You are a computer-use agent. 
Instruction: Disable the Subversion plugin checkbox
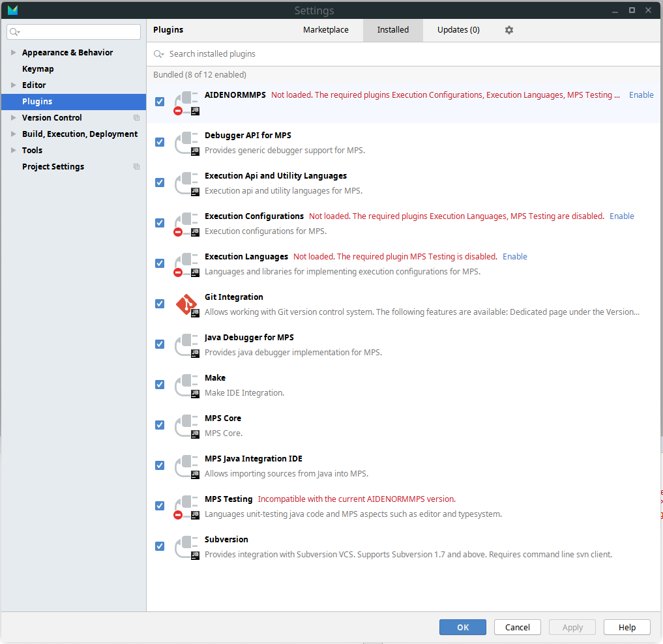(160, 546)
